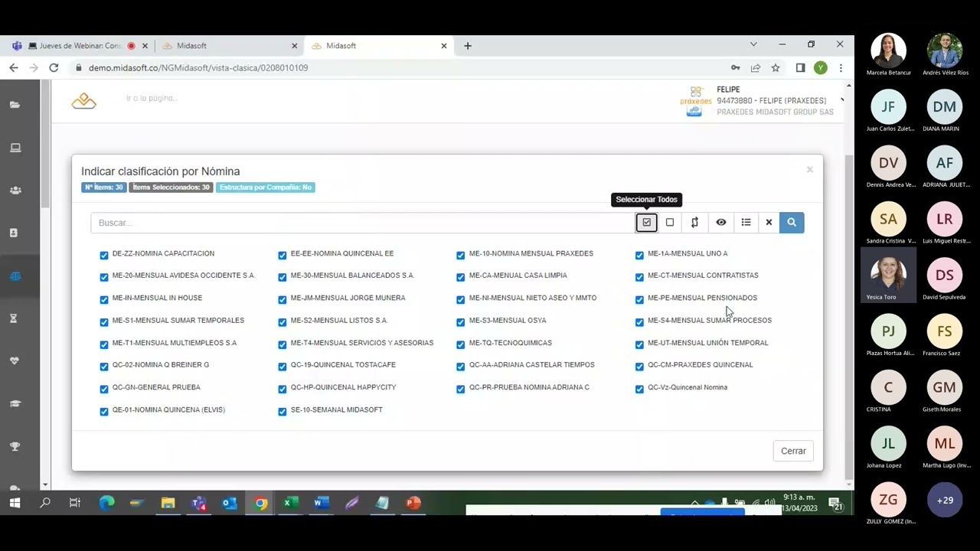
Task: Toggle ME-CA-MENUAL CASA LIMPIA checkbox
Action: [x=461, y=277]
